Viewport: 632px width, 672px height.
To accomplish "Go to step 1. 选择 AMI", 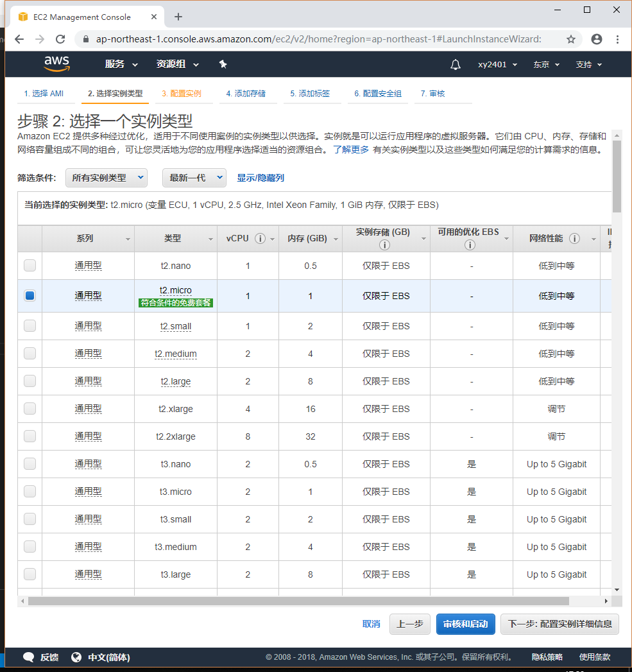I will point(44,94).
